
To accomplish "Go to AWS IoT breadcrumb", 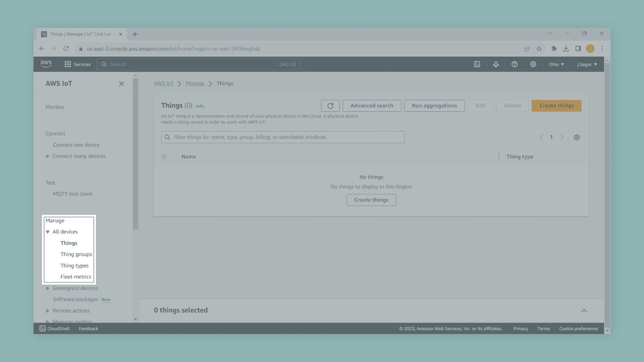I will pyautogui.click(x=164, y=83).
